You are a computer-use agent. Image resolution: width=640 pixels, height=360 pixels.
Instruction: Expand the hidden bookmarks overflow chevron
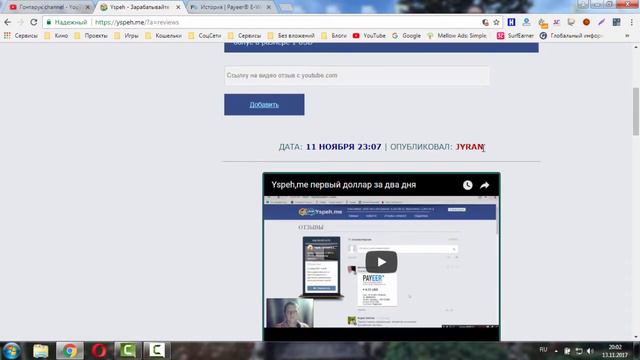tap(627, 36)
